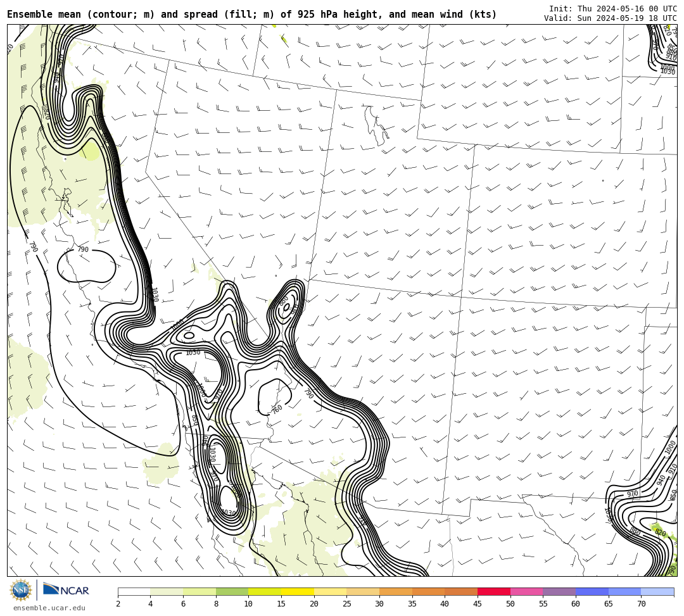Click the color bar tick label 8
The width and height of the screenshot is (684, 616).
coord(216,604)
